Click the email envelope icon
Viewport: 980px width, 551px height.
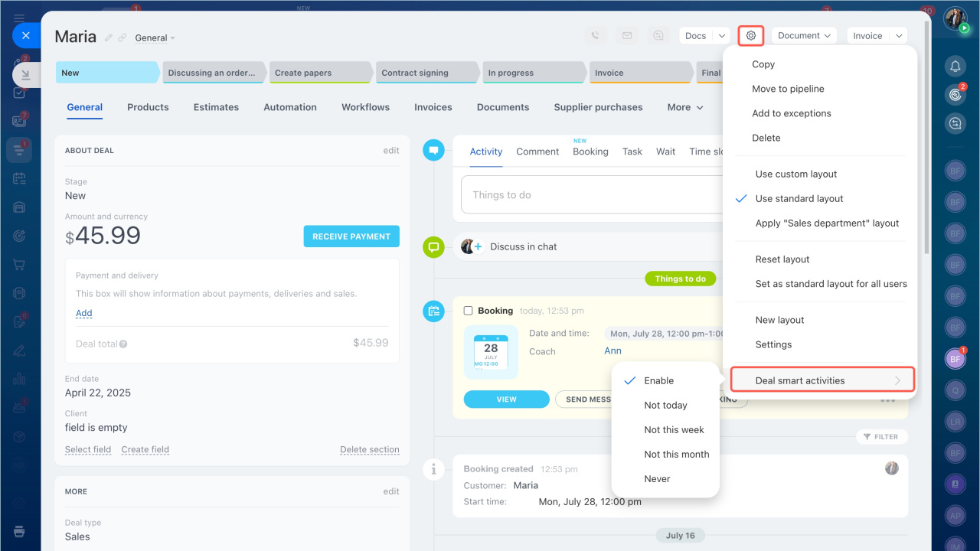pyautogui.click(x=627, y=36)
